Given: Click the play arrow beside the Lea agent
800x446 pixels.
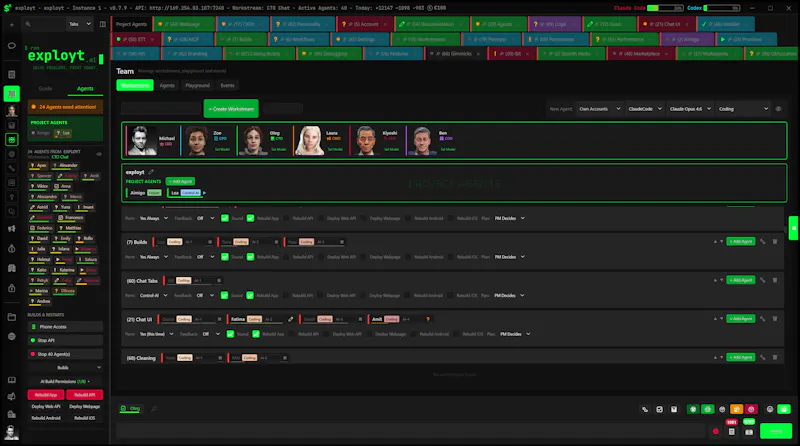Looking at the screenshot, I should (x=205, y=193).
